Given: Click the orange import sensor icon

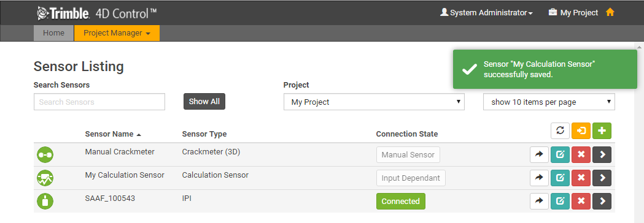Looking at the screenshot, I should click(581, 130).
